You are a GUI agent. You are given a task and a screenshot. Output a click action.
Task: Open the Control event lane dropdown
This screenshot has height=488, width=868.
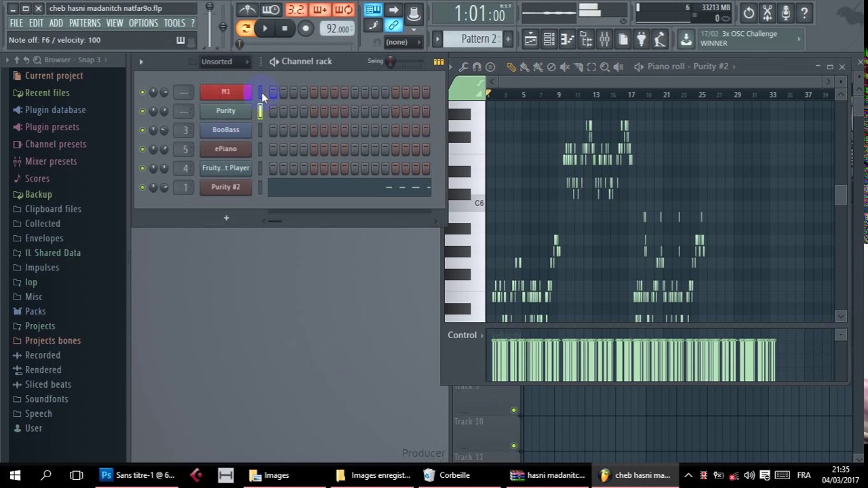[467, 335]
